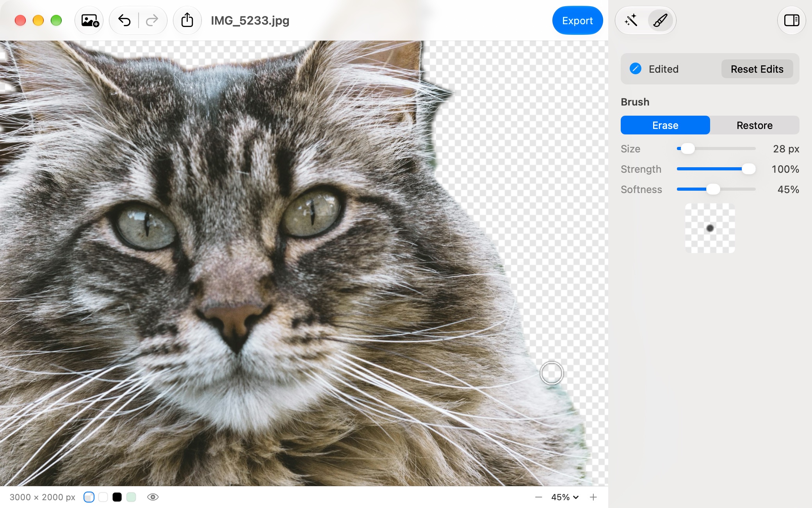812x508 pixels.
Task: Zoom out with the minus icon
Action: (539, 497)
